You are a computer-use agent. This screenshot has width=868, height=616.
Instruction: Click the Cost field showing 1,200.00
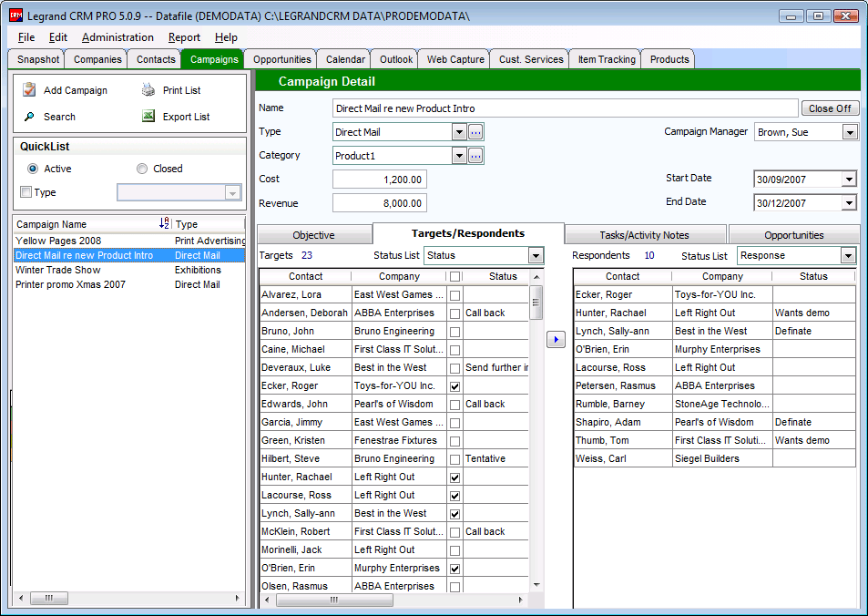(380, 180)
